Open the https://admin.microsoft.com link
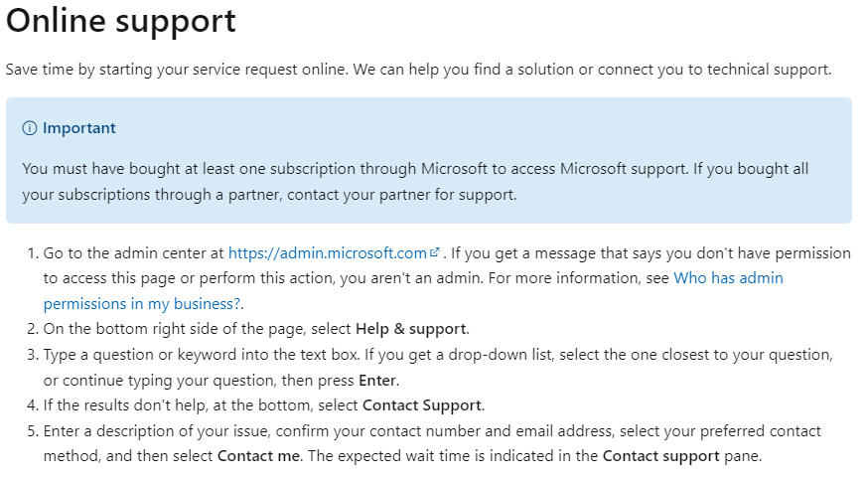Viewport: 868px width, 482px height. 327,252
